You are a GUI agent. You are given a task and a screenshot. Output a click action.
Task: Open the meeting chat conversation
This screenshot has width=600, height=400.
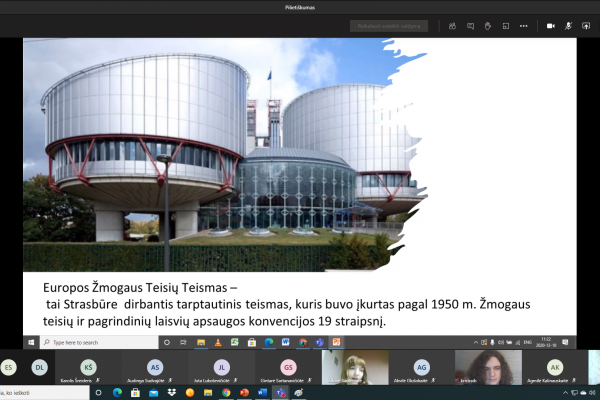pyautogui.click(x=470, y=26)
